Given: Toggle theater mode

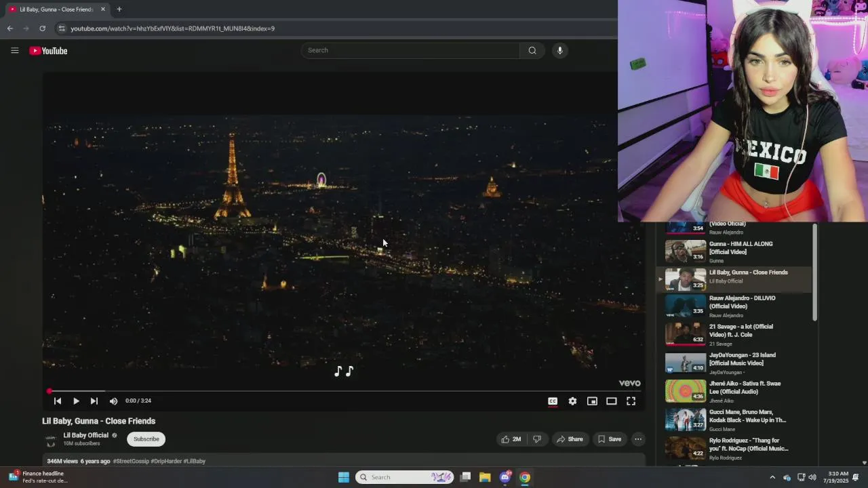Looking at the screenshot, I should coord(611,401).
